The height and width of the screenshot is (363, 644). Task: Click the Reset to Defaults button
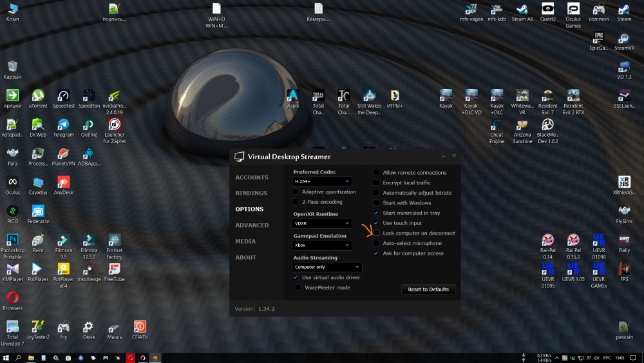click(x=428, y=289)
